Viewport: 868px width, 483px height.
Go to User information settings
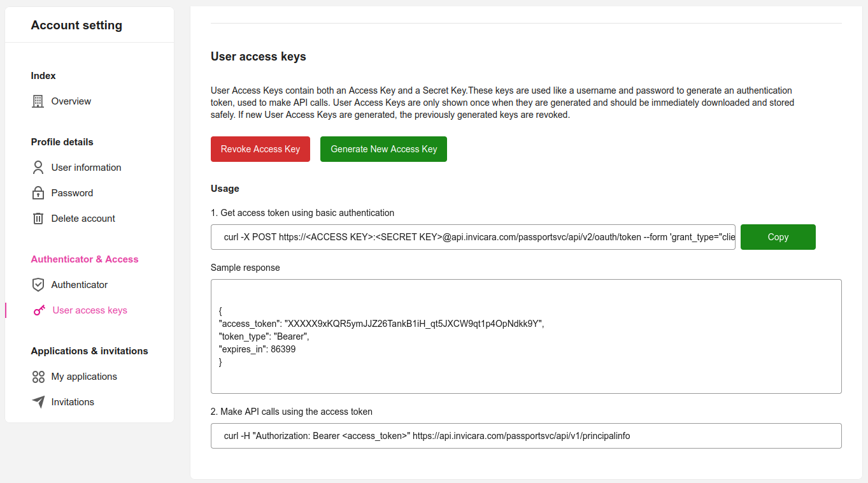pyautogui.click(x=86, y=168)
